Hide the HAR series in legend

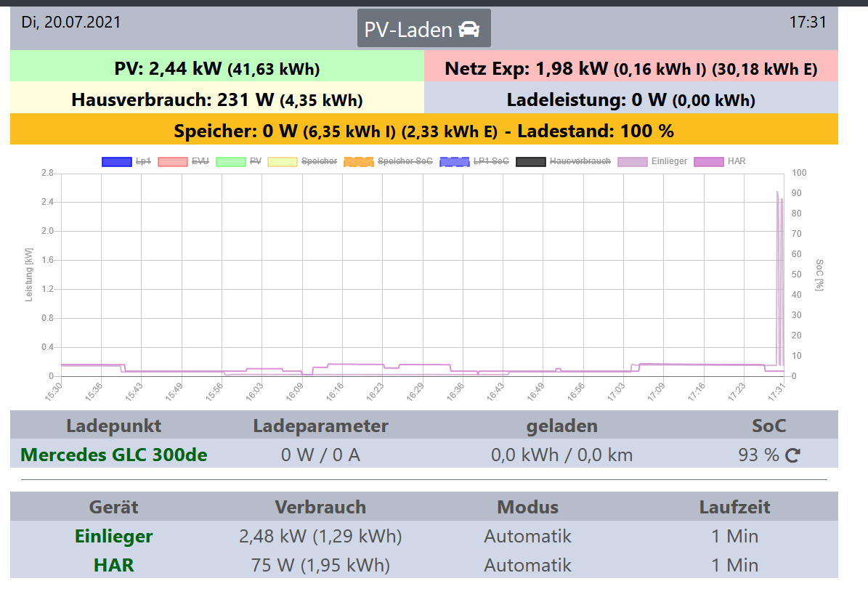[x=720, y=161]
